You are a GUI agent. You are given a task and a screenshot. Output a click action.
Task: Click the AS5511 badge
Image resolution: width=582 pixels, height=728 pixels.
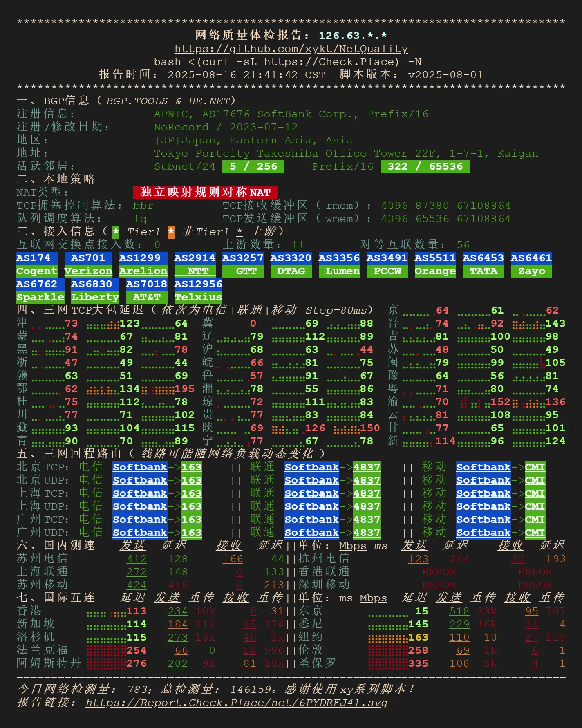click(x=435, y=258)
